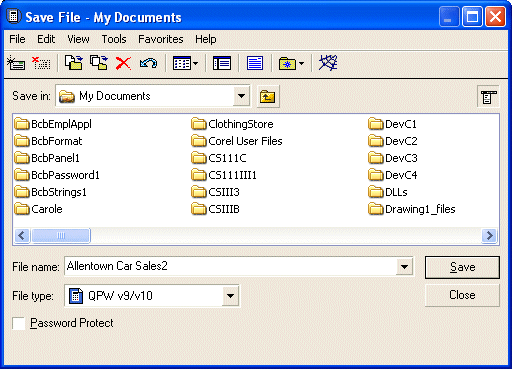The image size is (512, 369).
Task: Click the Map Network Drive toolbar icon
Action: point(16,63)
